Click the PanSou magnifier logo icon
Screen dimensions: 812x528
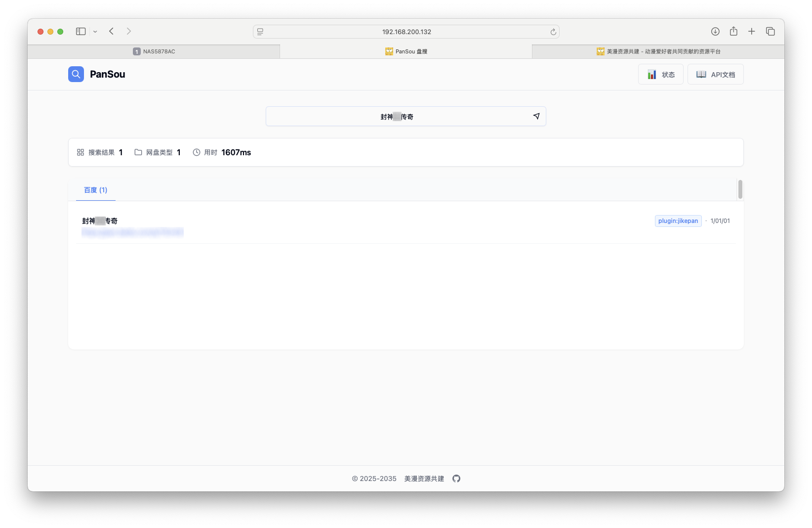pos(76,74)
